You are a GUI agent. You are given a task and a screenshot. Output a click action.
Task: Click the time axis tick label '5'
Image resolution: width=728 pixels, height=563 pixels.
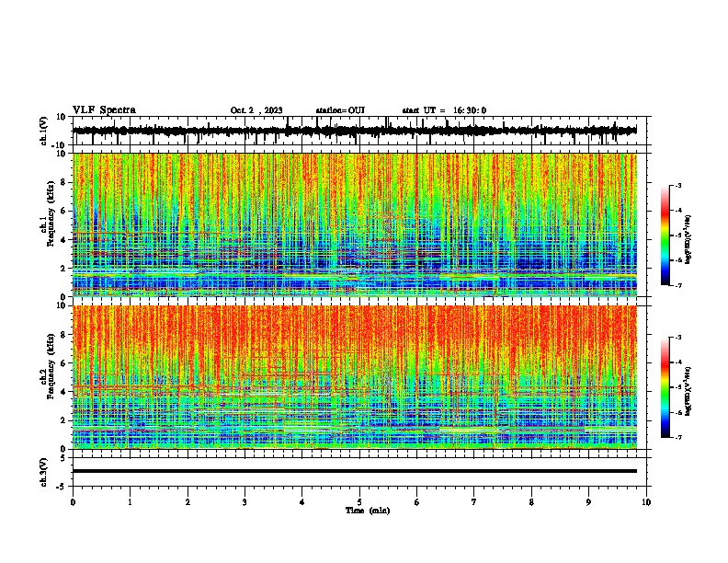(x=359, y=502)
